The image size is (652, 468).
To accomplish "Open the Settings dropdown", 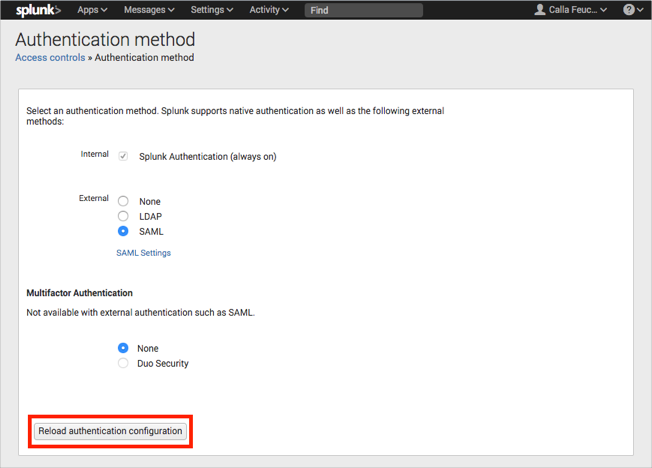I will pos(212,10).
